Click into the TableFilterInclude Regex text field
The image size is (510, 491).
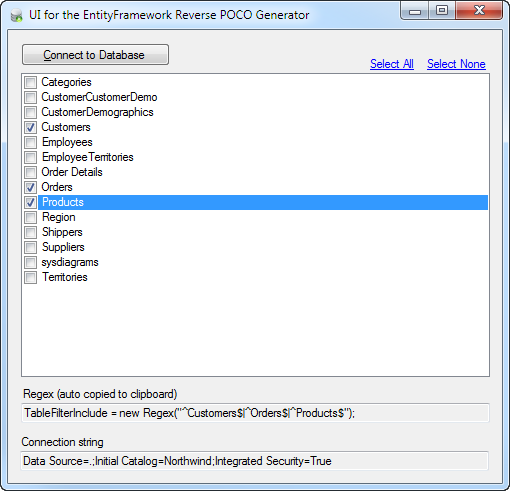click(x=255, y=413)
